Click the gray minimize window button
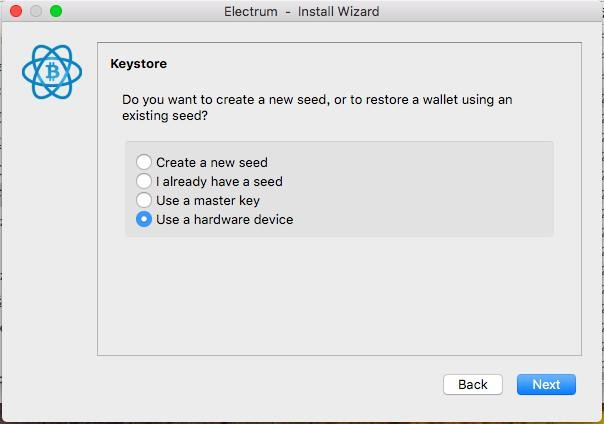604x424 pixels. tap(36, 11)
